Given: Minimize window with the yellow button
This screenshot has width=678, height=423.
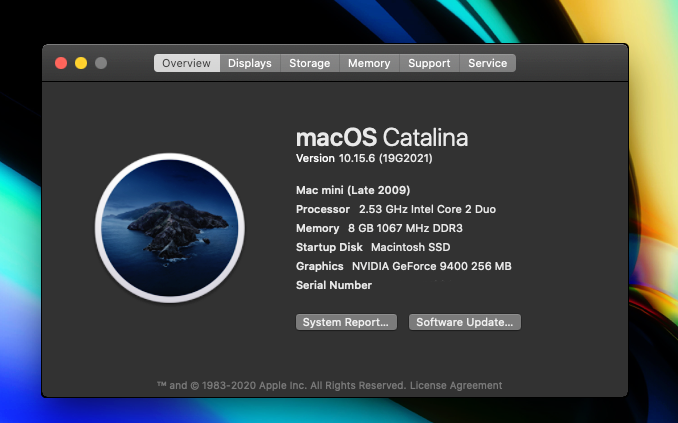Looking at the screenshot, I should 81,63.
